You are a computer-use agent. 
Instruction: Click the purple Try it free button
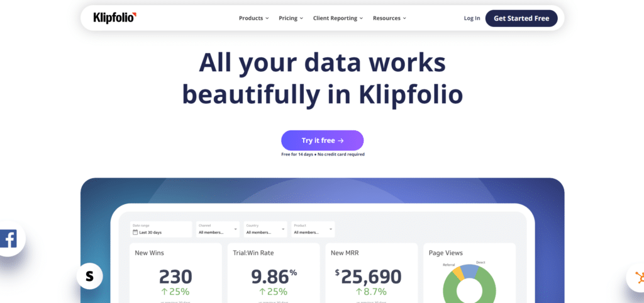tap(322, 140)
